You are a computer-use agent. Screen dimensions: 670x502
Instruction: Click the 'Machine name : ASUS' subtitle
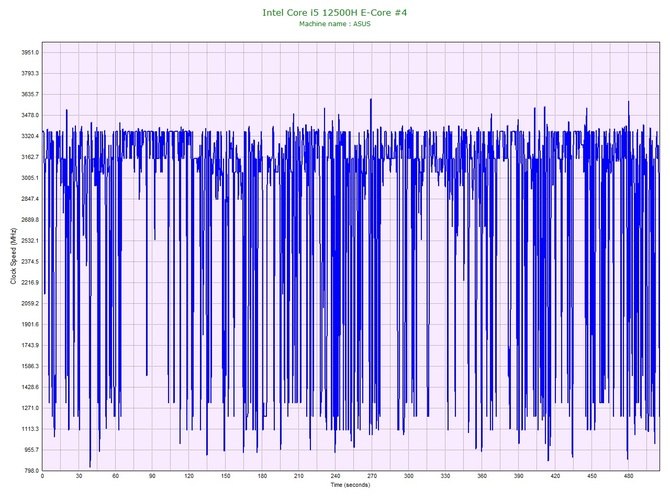pos(335,24)
